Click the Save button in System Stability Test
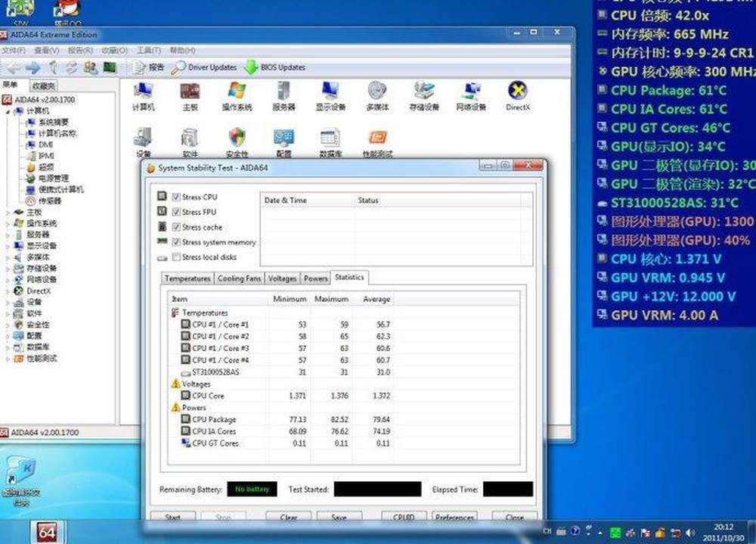 pyautogui.click(x=339, y=517)
